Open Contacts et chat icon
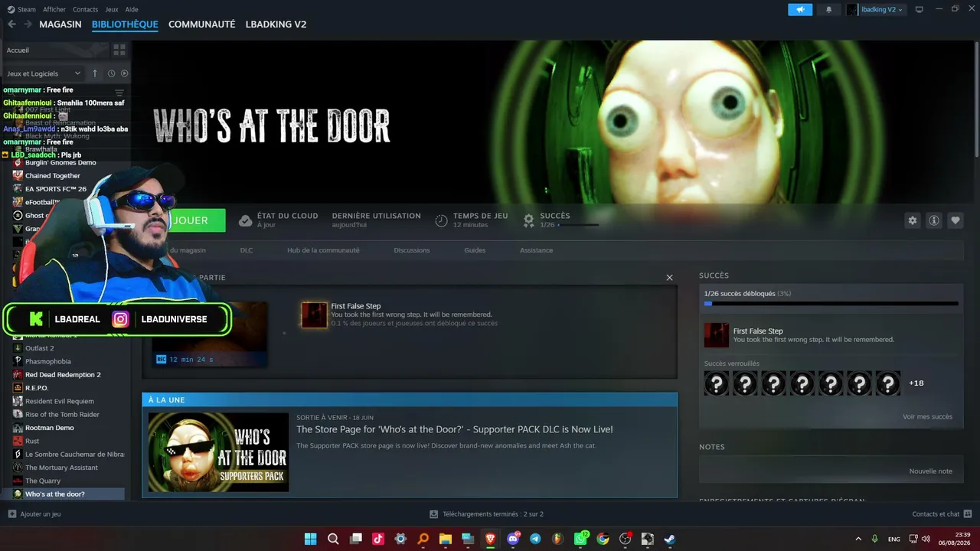 (968, 514)
